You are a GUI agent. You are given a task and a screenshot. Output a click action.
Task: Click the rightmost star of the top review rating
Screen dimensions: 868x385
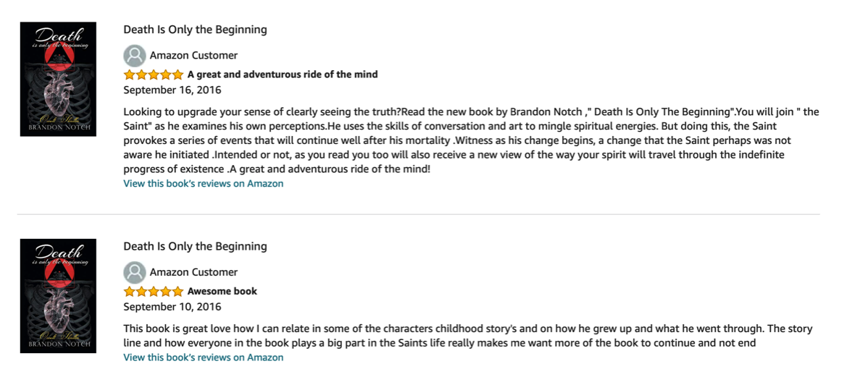point(178,75)
